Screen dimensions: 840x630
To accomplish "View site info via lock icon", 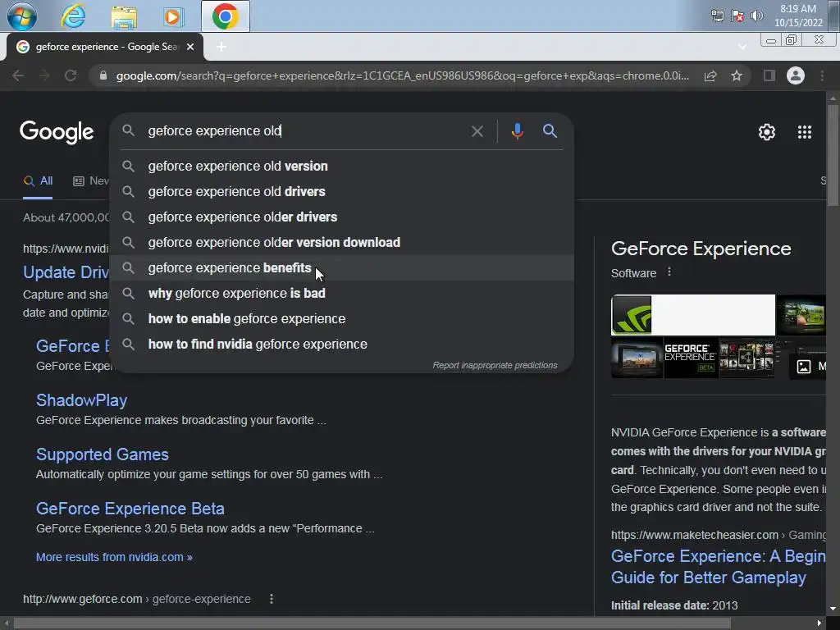I will point(103,75).
